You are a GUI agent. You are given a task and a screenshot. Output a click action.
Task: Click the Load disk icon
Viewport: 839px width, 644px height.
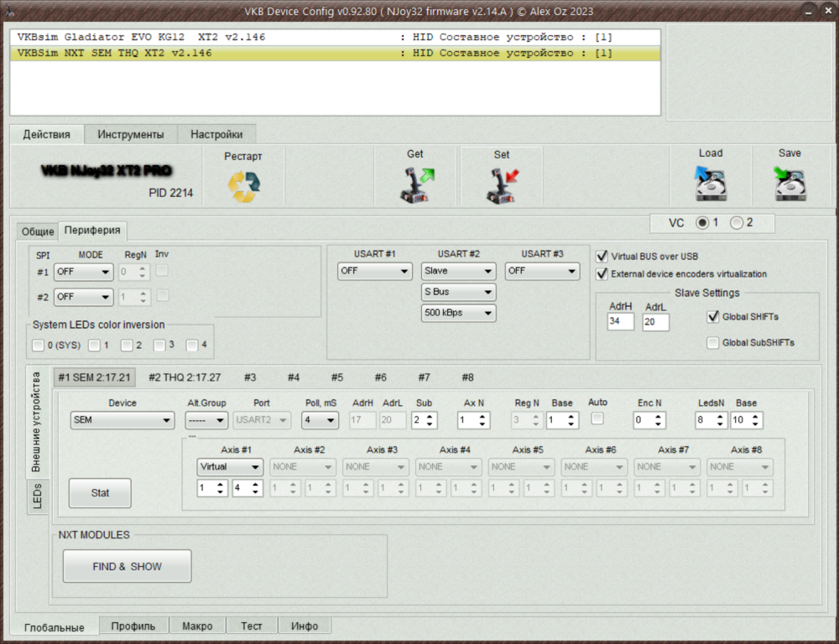pos(710,184)
